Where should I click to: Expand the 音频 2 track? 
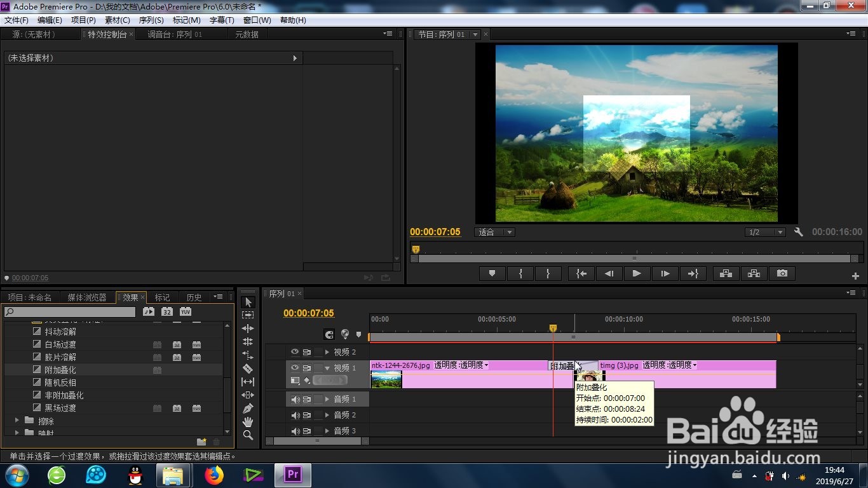pyautogui.click(x=328, y=415)
